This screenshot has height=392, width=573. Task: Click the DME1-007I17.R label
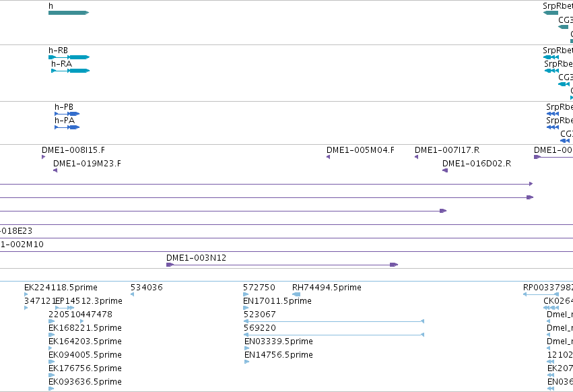point(447,150)
